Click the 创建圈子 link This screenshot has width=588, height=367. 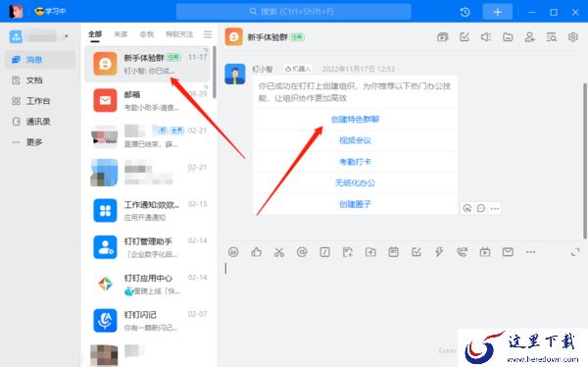point(355,204)
